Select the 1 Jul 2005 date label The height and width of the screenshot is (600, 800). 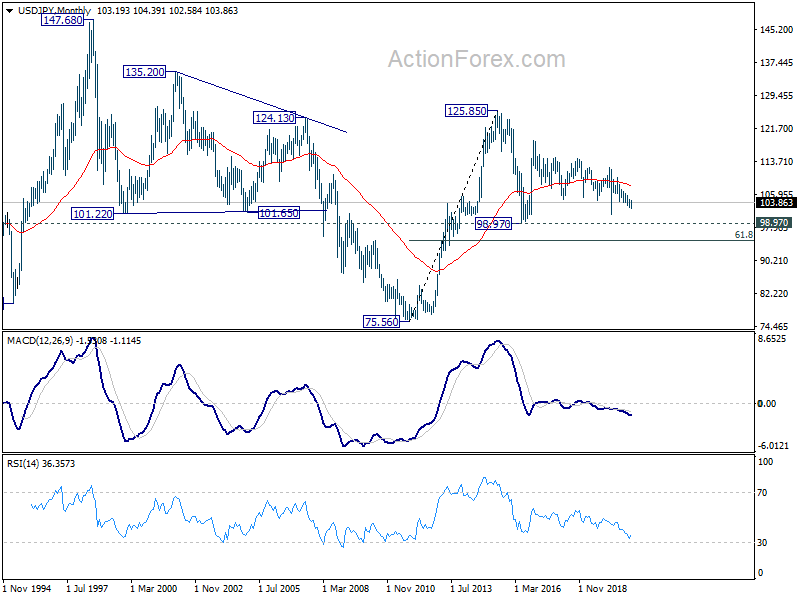pos(280,588)
